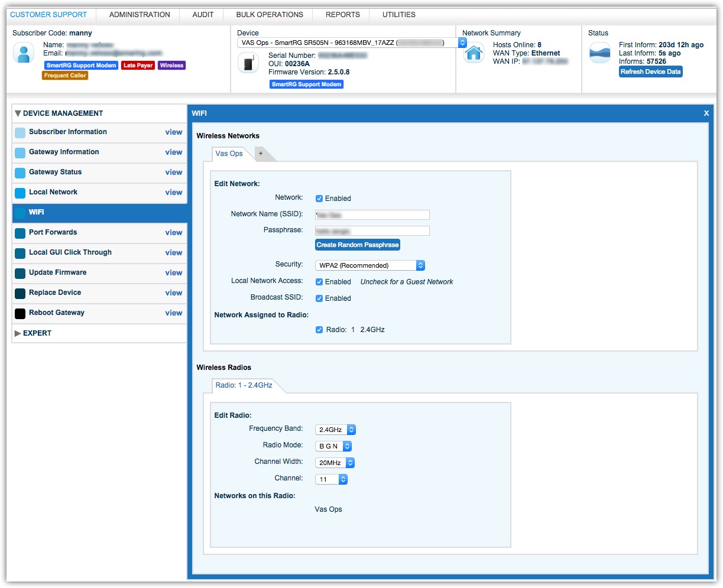Click the Status wave graph icon

(599, 53)
